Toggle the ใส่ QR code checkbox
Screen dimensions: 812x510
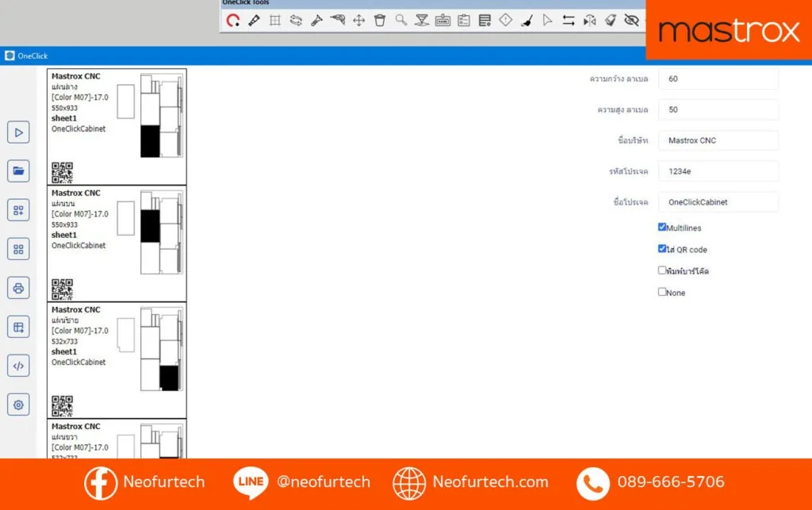(662, 248)
